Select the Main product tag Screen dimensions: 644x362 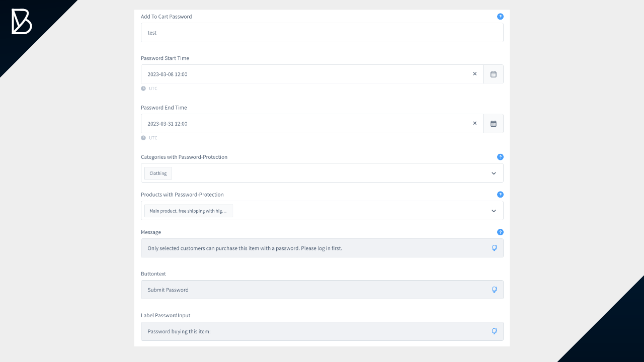[188, 211]
